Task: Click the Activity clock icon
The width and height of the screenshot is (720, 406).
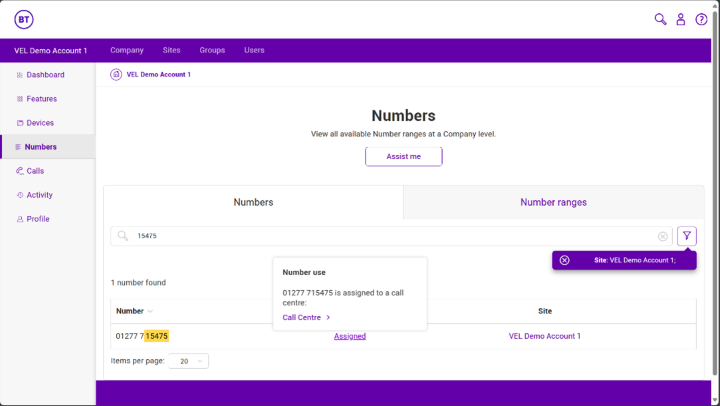Action: pyautogui.click(x=20, y=195)
